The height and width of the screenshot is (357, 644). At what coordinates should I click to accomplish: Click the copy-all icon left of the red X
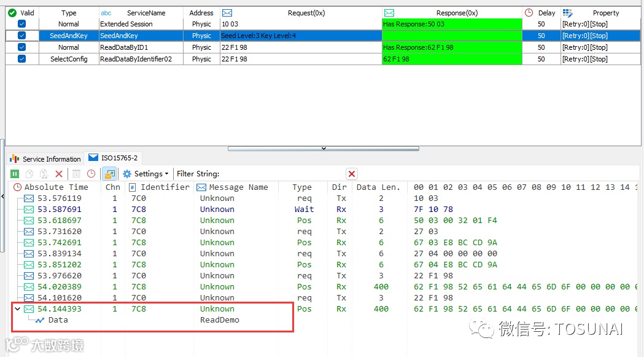[x=44, y=174]
